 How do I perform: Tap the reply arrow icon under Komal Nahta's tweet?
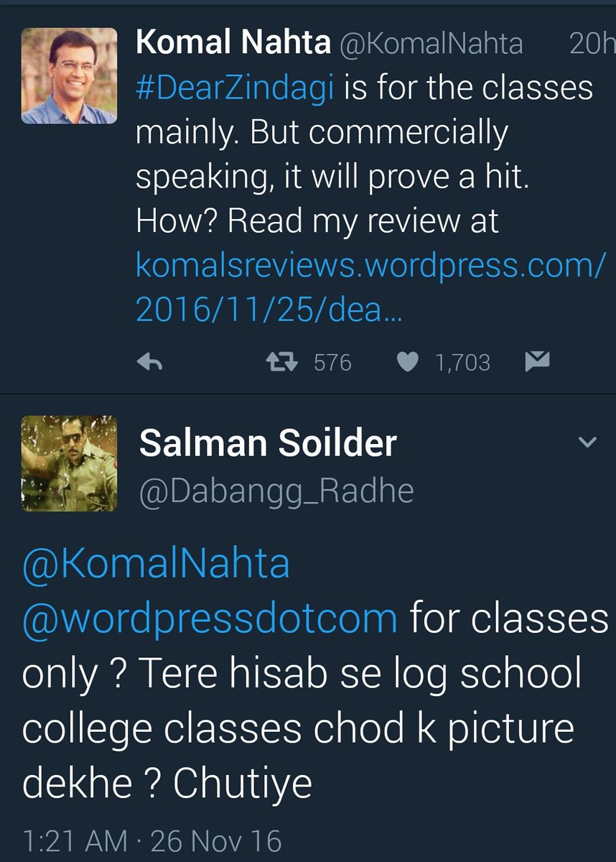coord(149,363)
